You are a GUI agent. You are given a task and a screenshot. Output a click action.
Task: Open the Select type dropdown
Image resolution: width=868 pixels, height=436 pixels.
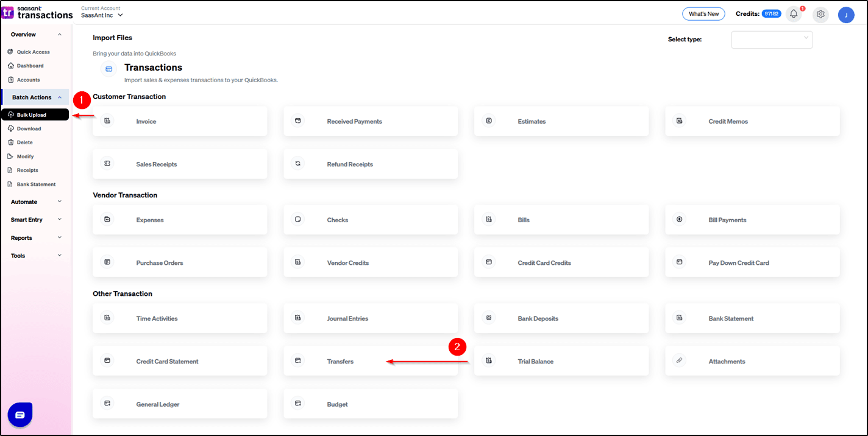click(772, 40)
